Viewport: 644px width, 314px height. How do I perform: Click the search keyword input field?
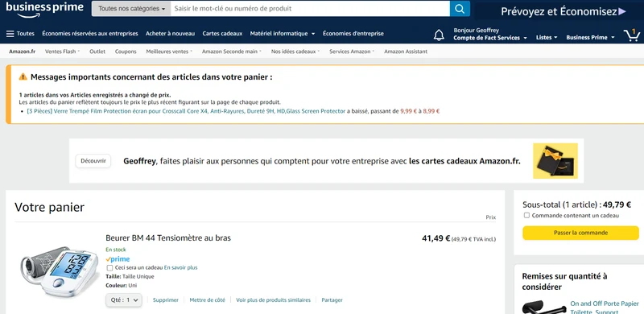tap(310, 9)
